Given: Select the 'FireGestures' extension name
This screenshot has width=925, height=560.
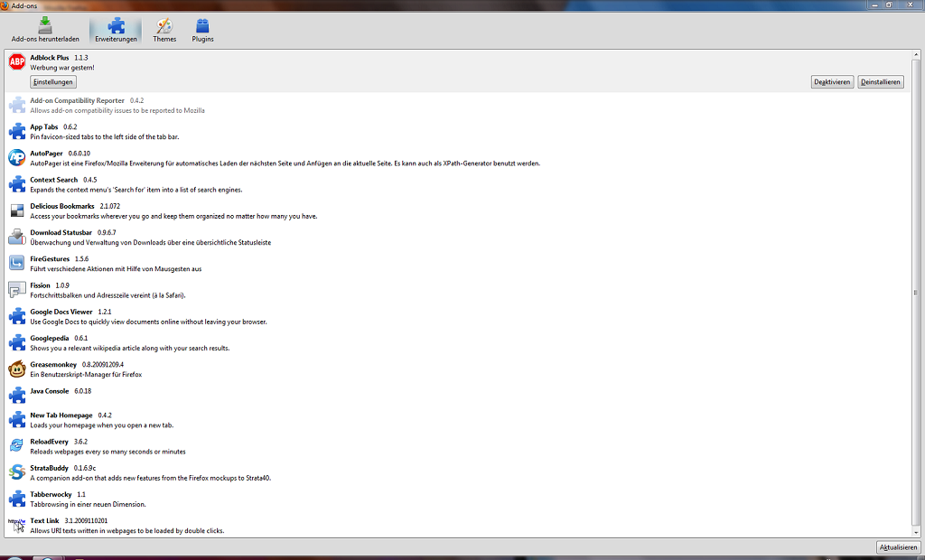Looking at the screenshot, I should click(x=50, y=259).
